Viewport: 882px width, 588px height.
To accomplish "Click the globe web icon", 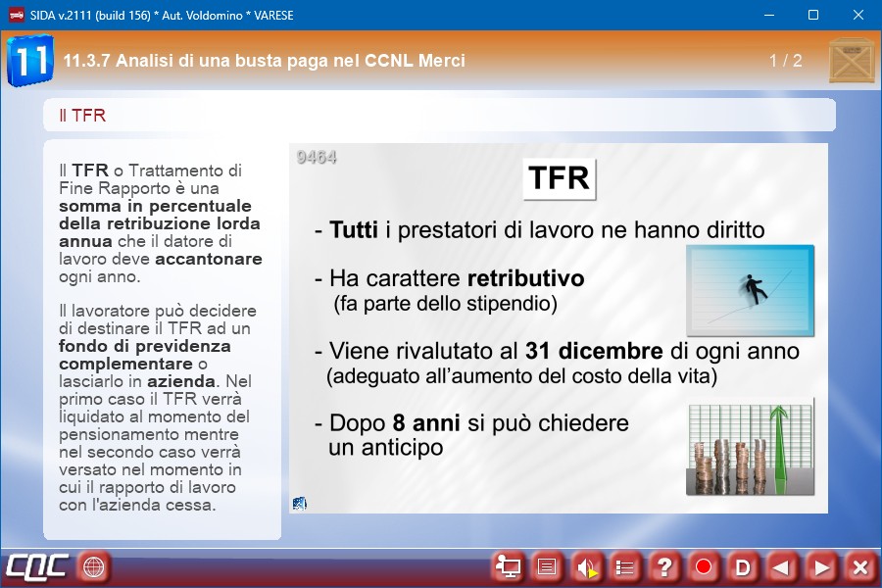I will pyautogui.click(x=94, y=566).
